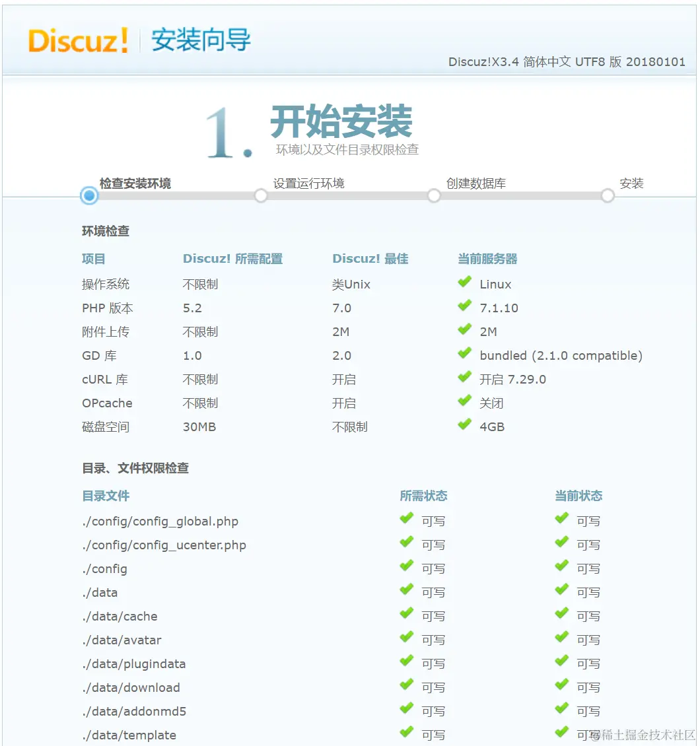This screenshot has width=700, height=746.
Task: Click ./config/config_global.php path
Action: click(160, 522)
